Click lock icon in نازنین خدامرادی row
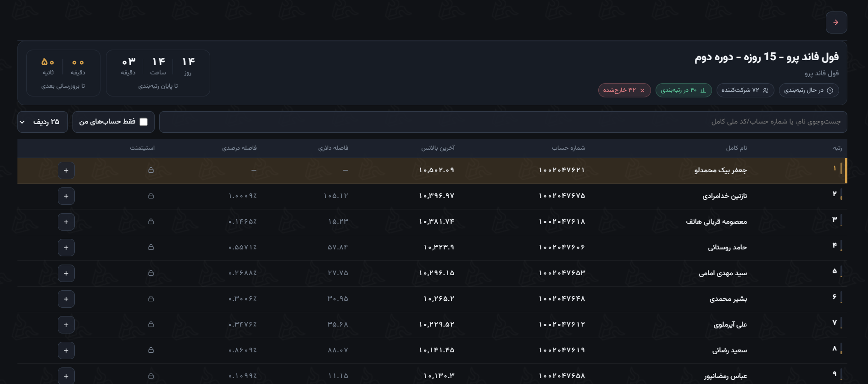The width and height of the screenshot is (868, 384). click(x=151, y=196)
